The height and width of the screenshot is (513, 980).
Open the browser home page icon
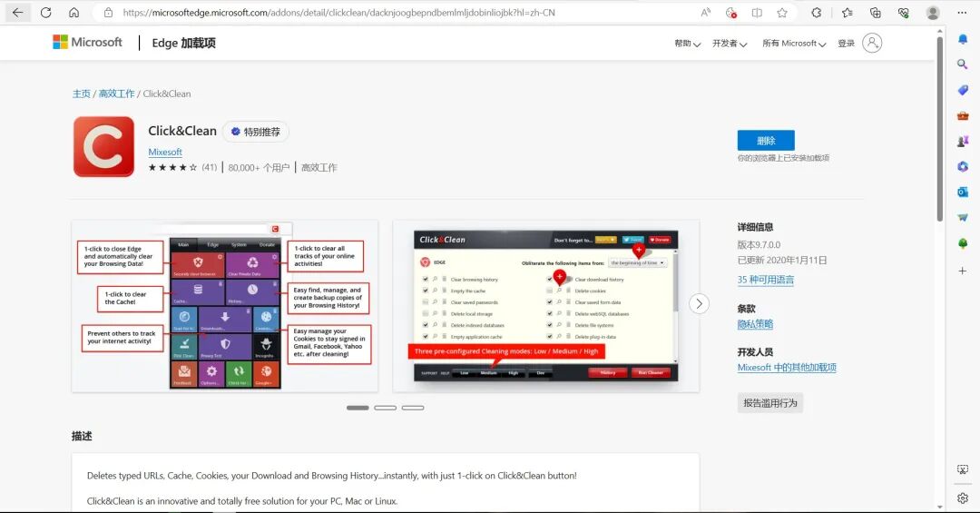73,13
